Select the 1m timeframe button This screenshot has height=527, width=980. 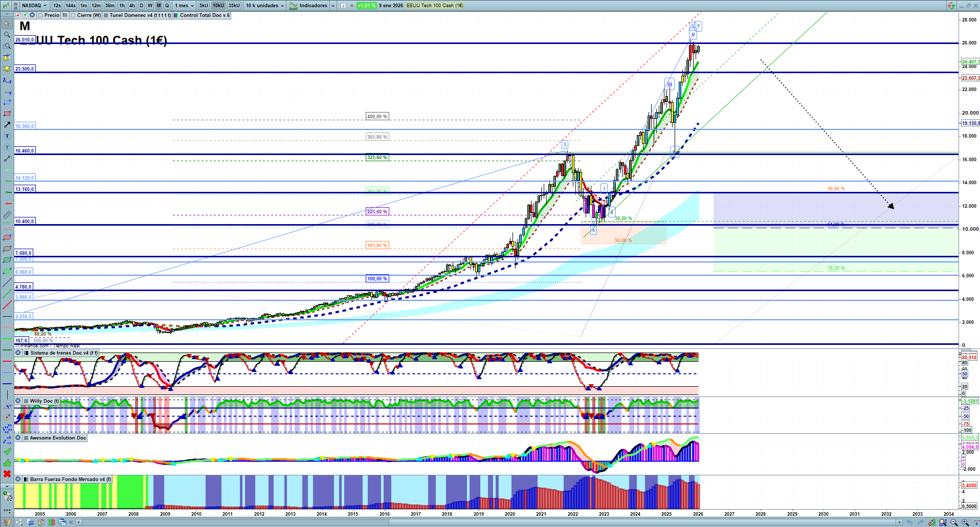[x=83, y=6]
